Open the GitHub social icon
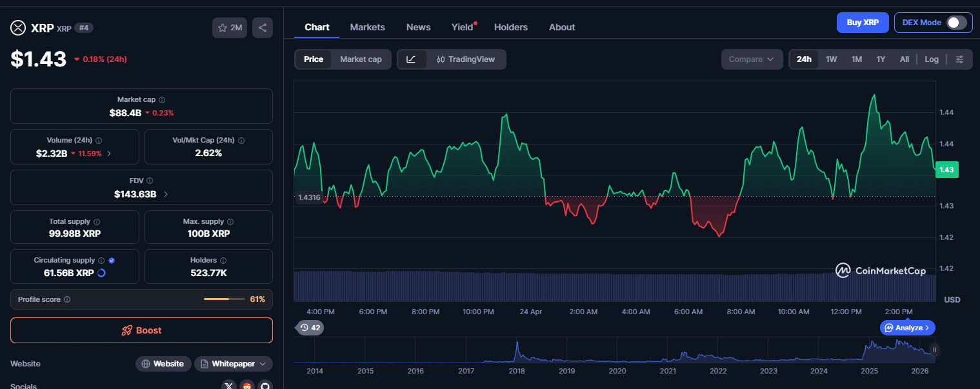980x389 pixels. (x=265, y=386)
